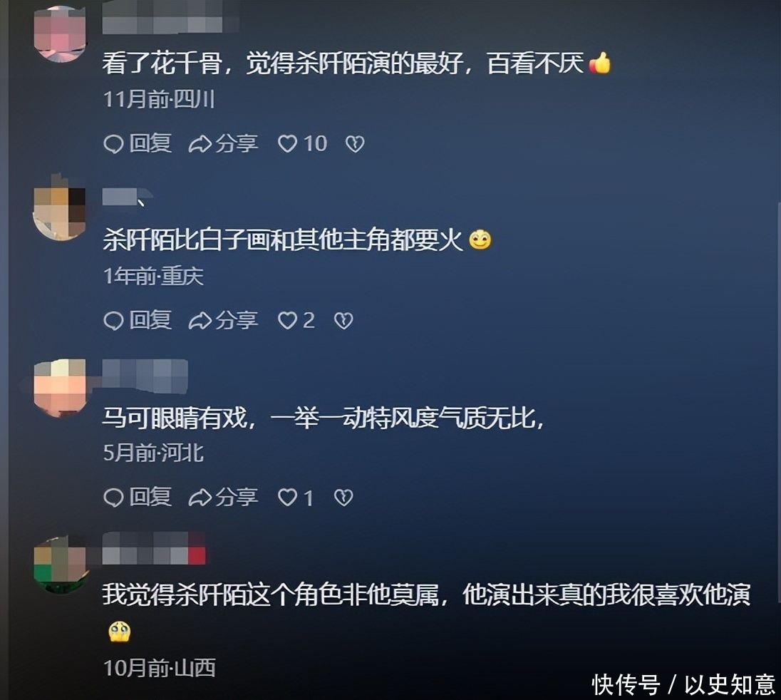
Task: Like the comment with 10 likes
Action: pos(302,143)
